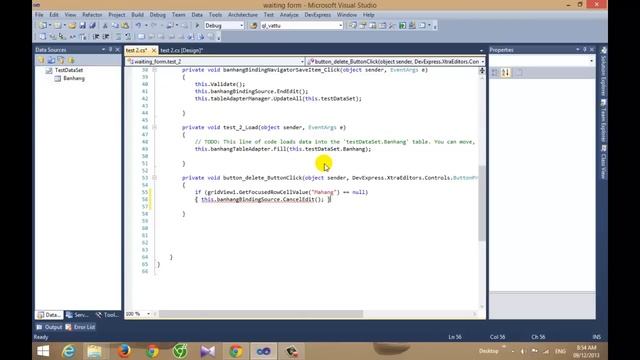Image resolution: width=640 pixels, height=360 pixels.
Task: Click the New Project toolbar icon
Action: point(42,26)
